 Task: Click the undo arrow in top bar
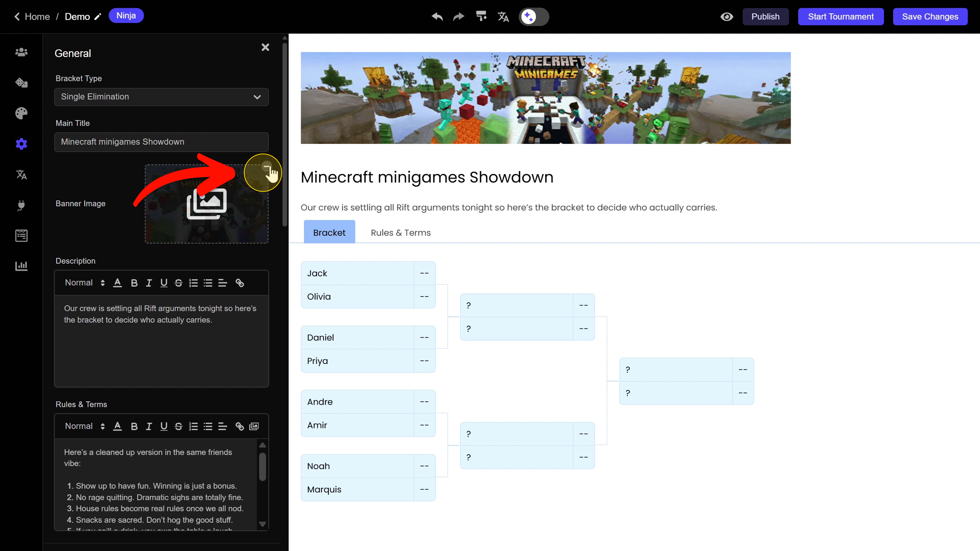click(437, 16)
